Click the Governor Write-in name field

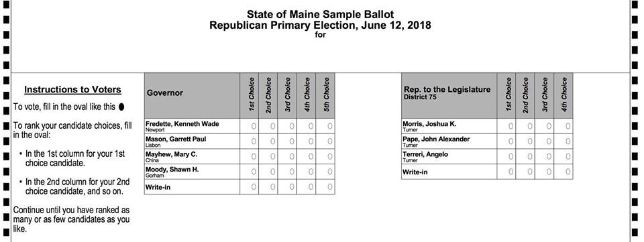point(193,187)
